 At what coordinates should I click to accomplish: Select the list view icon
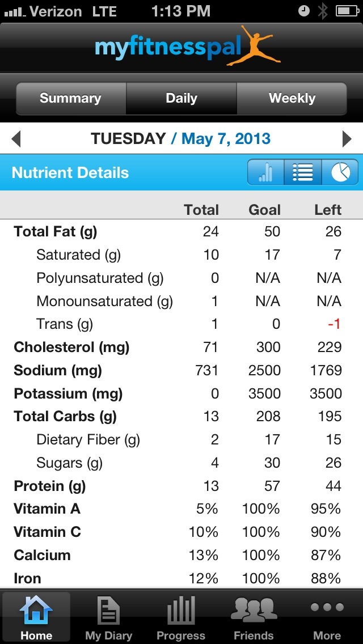302,172
